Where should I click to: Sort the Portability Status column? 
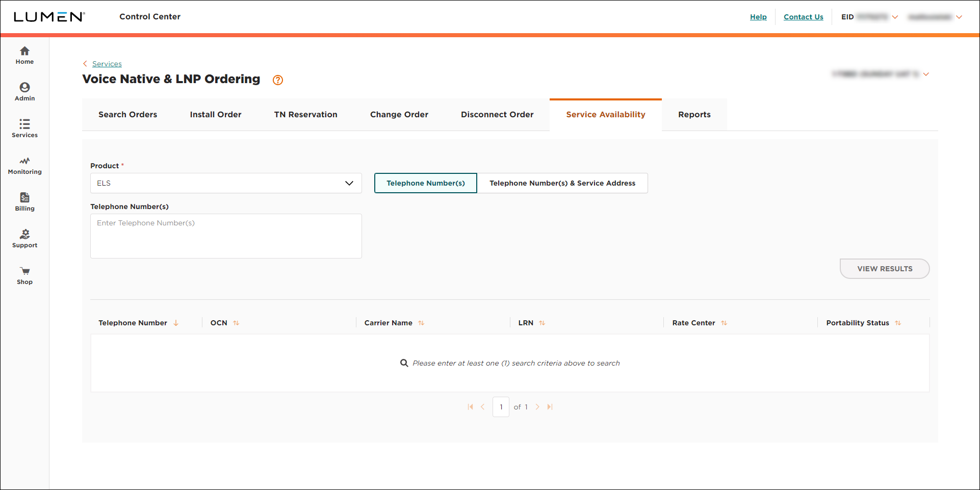[898, 323]
